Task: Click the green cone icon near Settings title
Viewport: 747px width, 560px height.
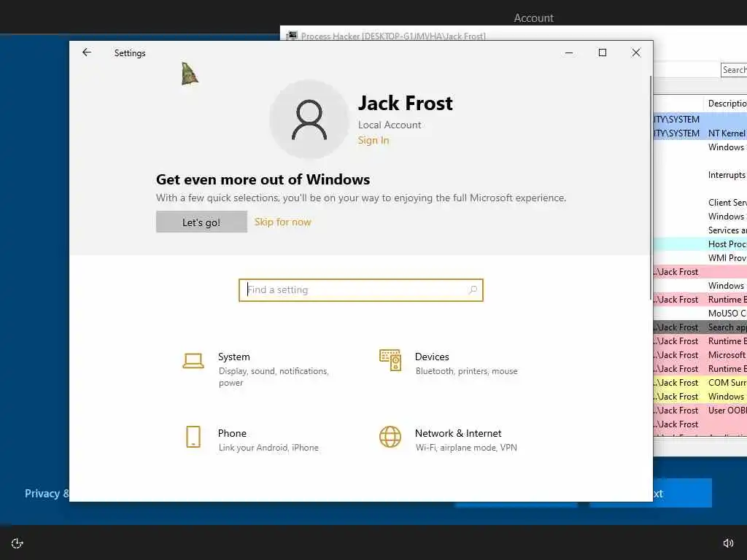Action: pos(190,74)
